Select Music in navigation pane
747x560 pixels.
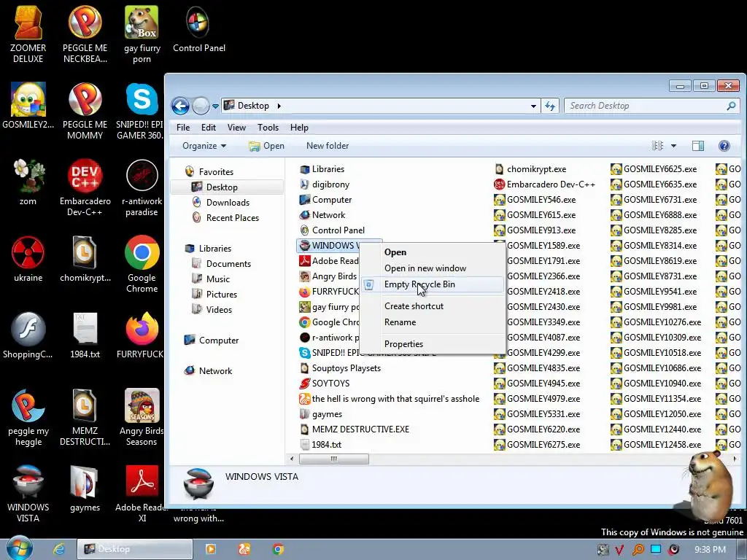[x=217, y=279]
